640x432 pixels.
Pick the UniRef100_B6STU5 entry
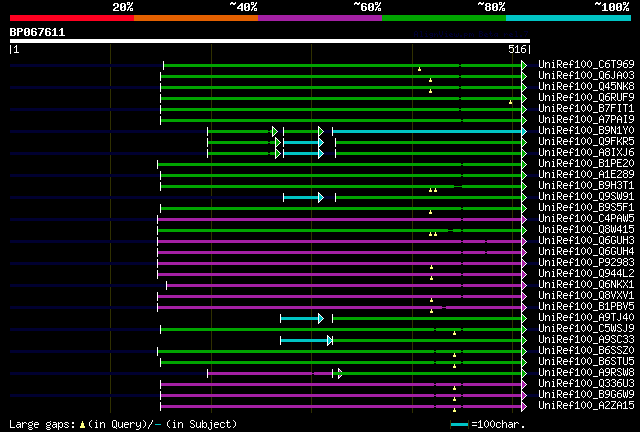586,362
